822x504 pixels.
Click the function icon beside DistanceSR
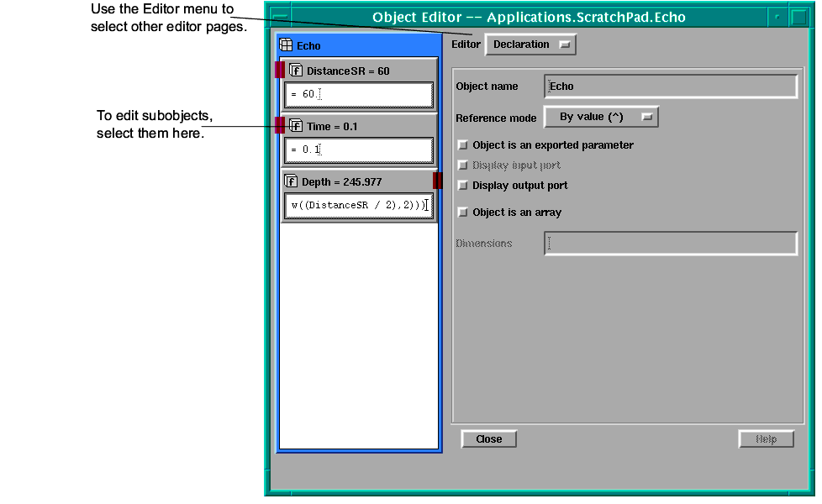[296, 71]
